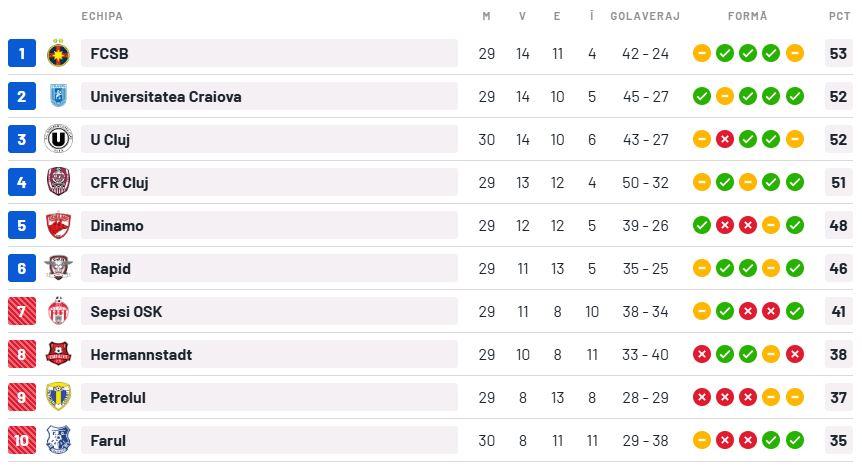Click the Formă column header
Image resolution: width=862 pixels, height=468 pixels.
[x=748, y=16]
